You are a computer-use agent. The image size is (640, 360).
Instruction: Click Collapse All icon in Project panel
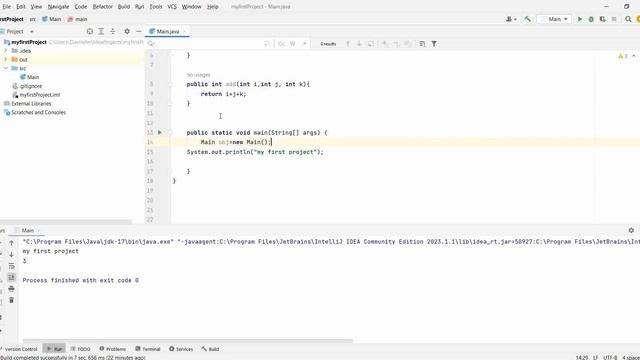pos(113,31)
